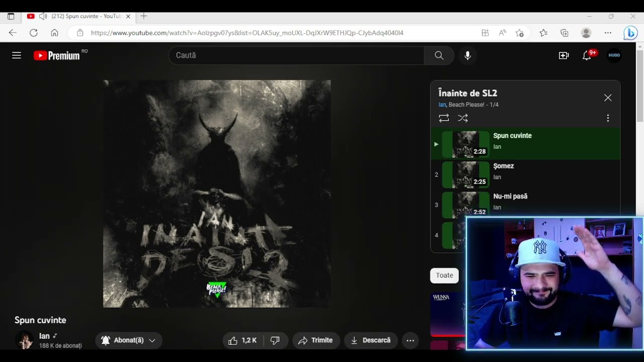Open the Create video icon
This screenshot has height=362, width=644.
[563, 55]
